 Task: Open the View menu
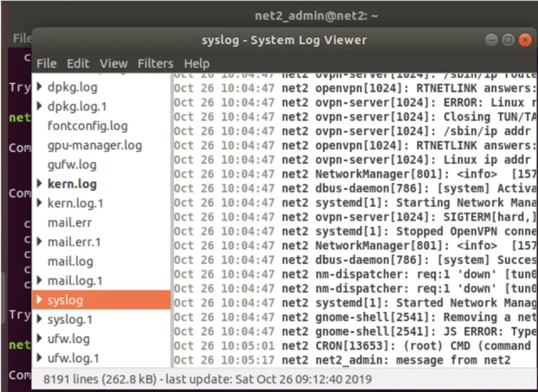[113, 63]
